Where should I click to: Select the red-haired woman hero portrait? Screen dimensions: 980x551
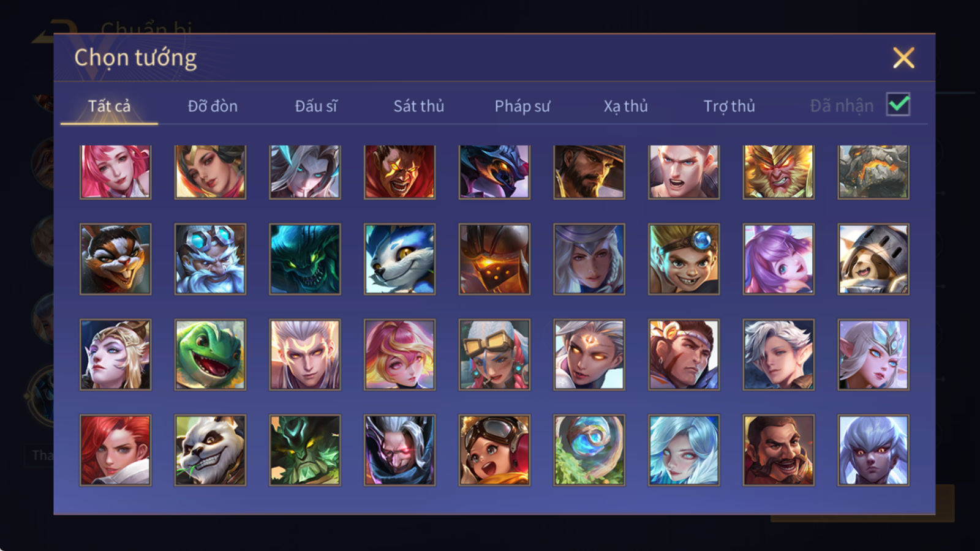pyautogui.click(x=115, y=450)
